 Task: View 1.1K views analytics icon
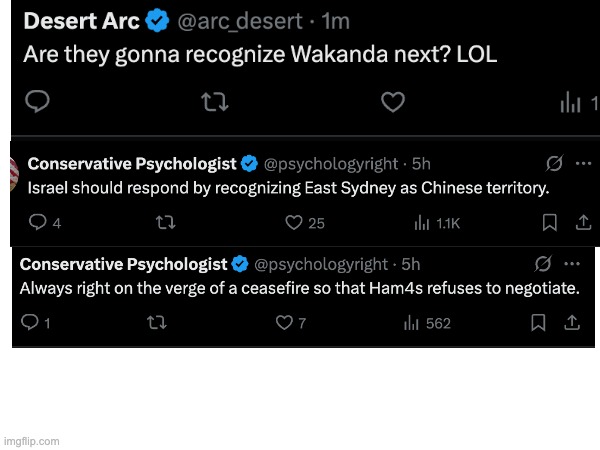tap(422, 223)
